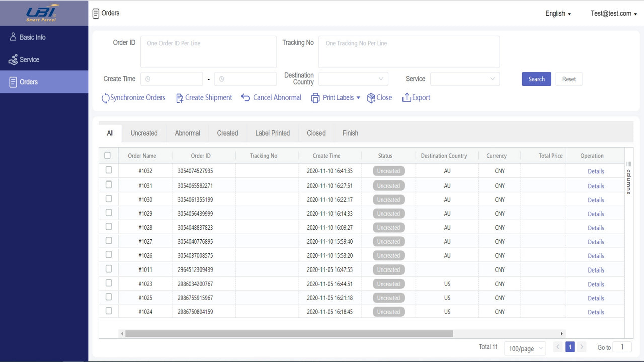Check the checkbox for order #1032

click(108, 171)
